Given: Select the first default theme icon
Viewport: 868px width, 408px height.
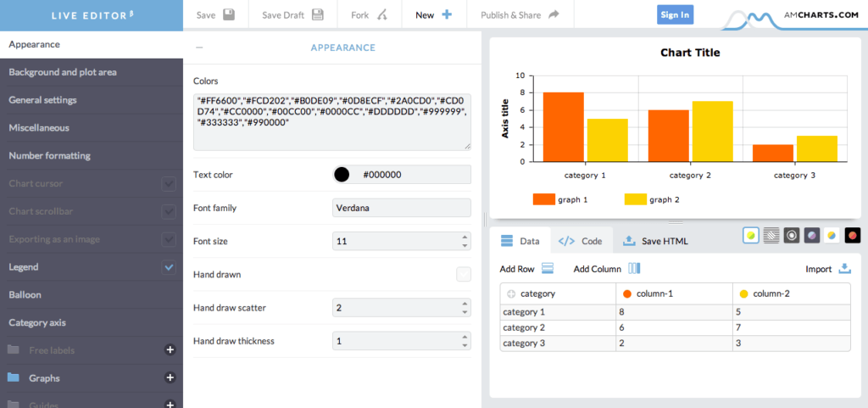Looking at the screenshot, I should coord(751,235).
